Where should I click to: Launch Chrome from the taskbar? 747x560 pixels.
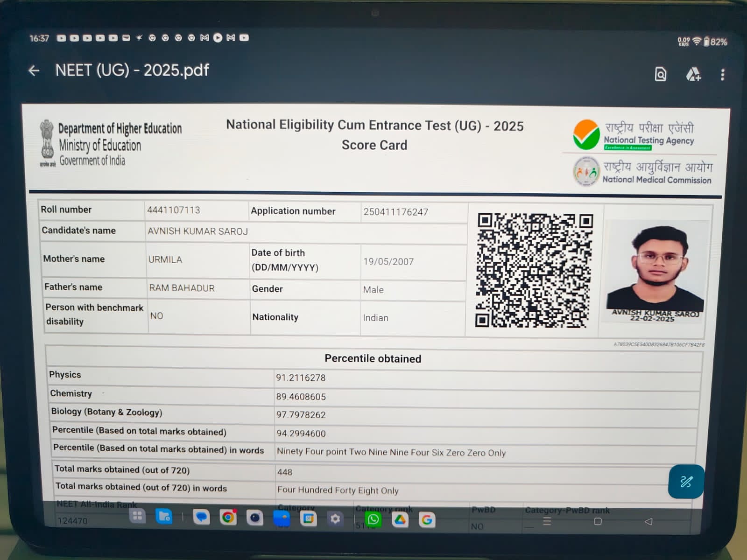(228, 518)
